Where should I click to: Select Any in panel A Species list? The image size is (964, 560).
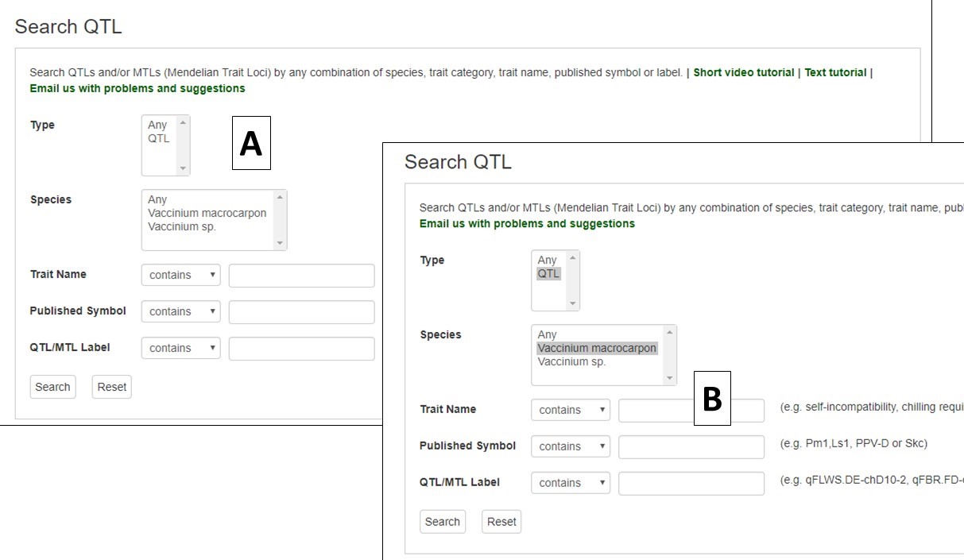coord(157,199)
